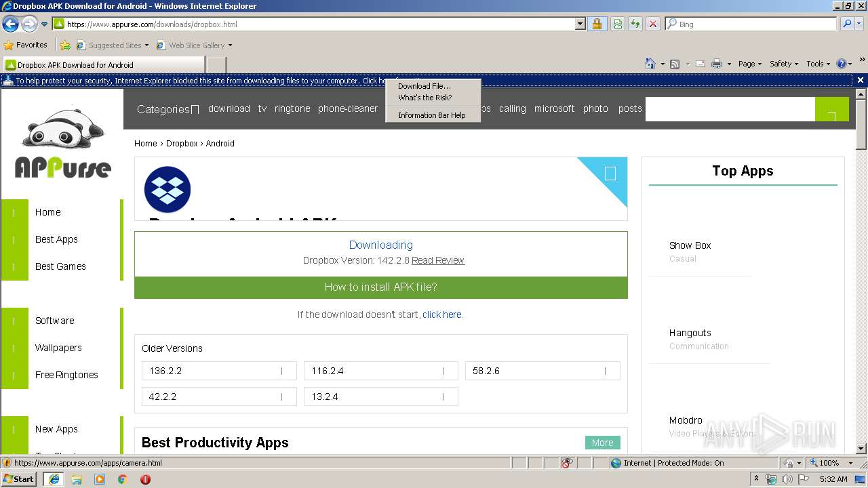The width and height of the screenshot is (868, 488).
Task: Go to IE Home page icon
Action: [x=650, y=64]
